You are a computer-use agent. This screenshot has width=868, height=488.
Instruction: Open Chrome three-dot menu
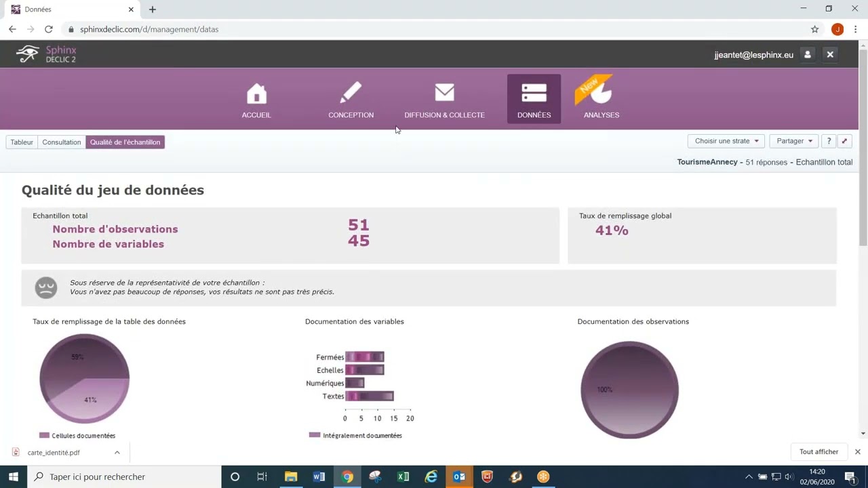[856, 29]
